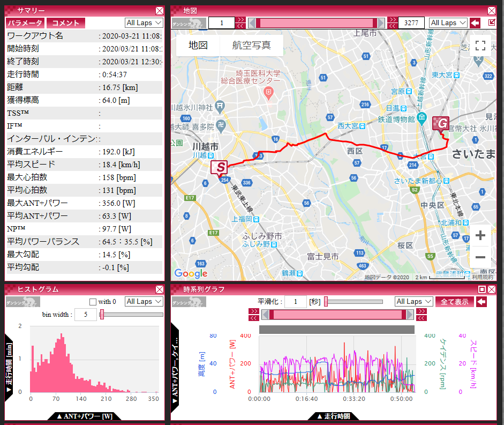
Task: Switch map to 航空写真 view
Action: point(251,46)
